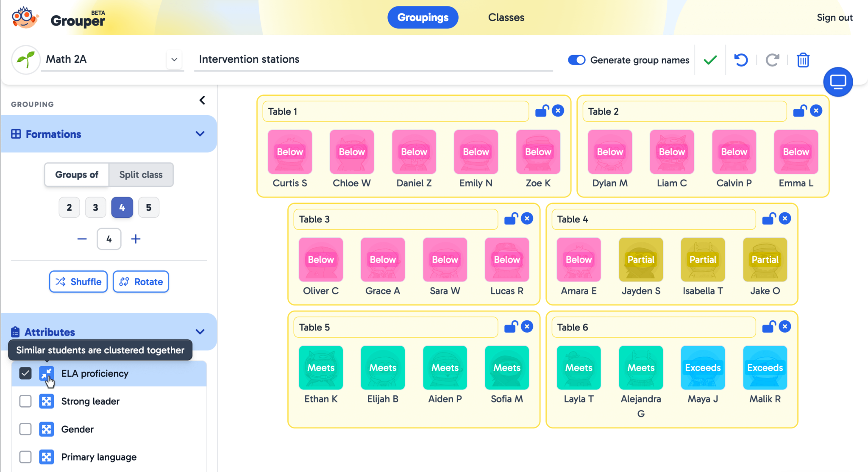Delete this grouping with the trash icon
868x472 pixels.
(803, 60)
